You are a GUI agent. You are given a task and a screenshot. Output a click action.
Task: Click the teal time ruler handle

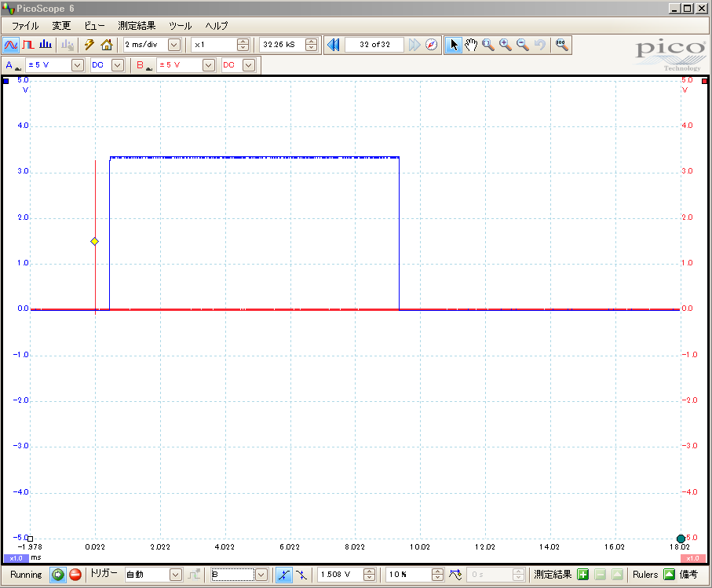point(681,539)
